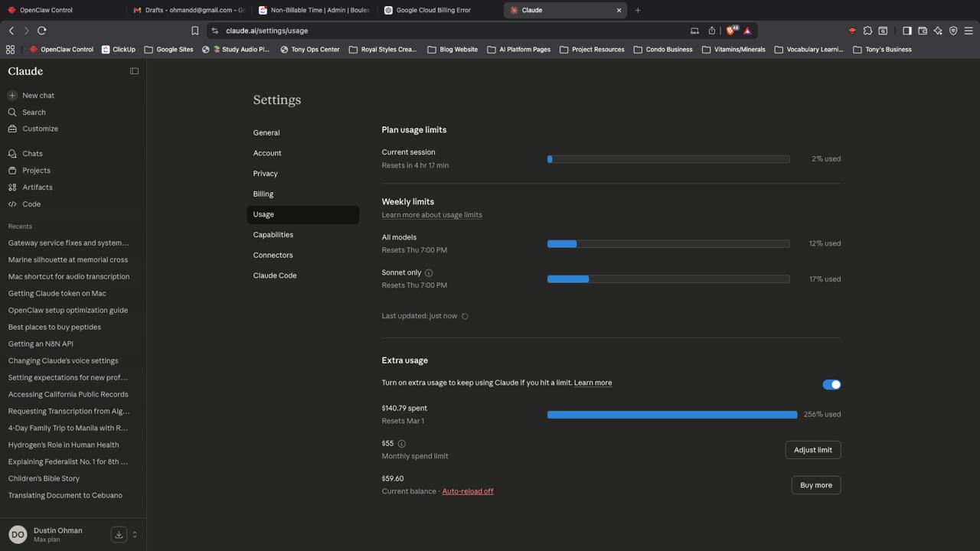This screenshot has height=551, width=980.
Task: Disable the extra usage toggle
Action: click(831, 385)
